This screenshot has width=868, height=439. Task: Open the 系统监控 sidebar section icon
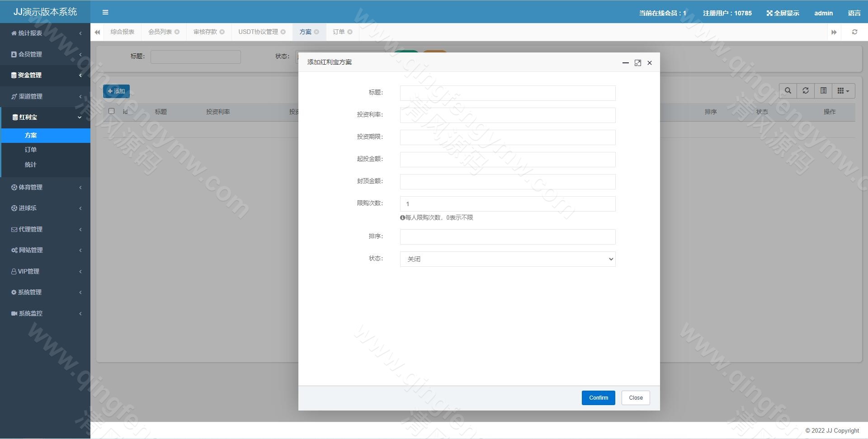(x=14, y=313)
